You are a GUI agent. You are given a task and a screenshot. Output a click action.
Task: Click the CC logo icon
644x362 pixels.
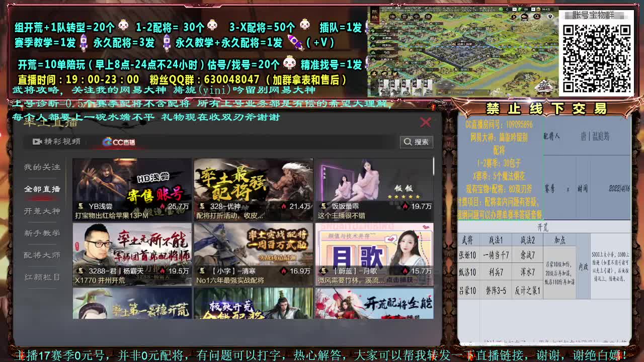click(107, 142)
